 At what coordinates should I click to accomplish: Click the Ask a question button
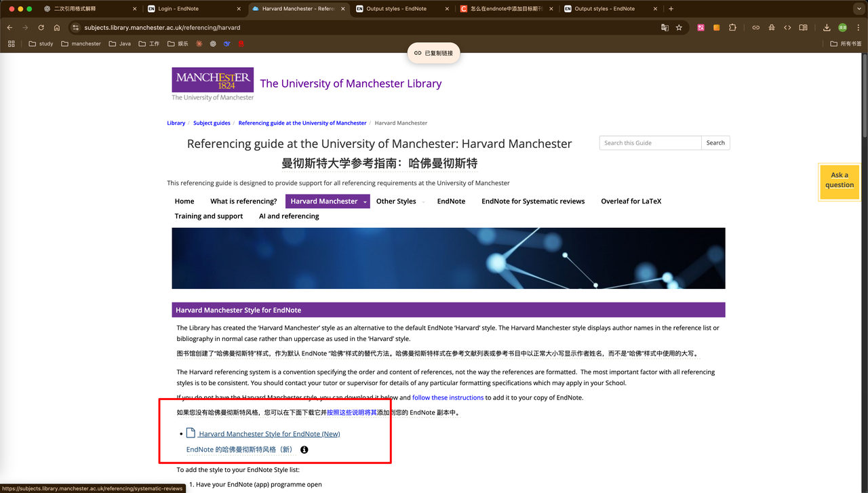pos(840,182)
